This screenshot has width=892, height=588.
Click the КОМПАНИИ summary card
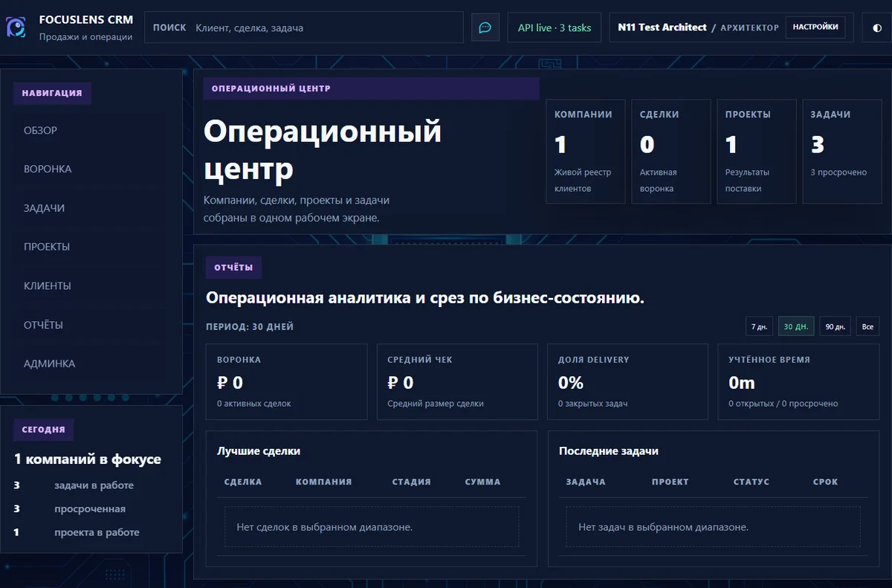click(x=586, y=152)
